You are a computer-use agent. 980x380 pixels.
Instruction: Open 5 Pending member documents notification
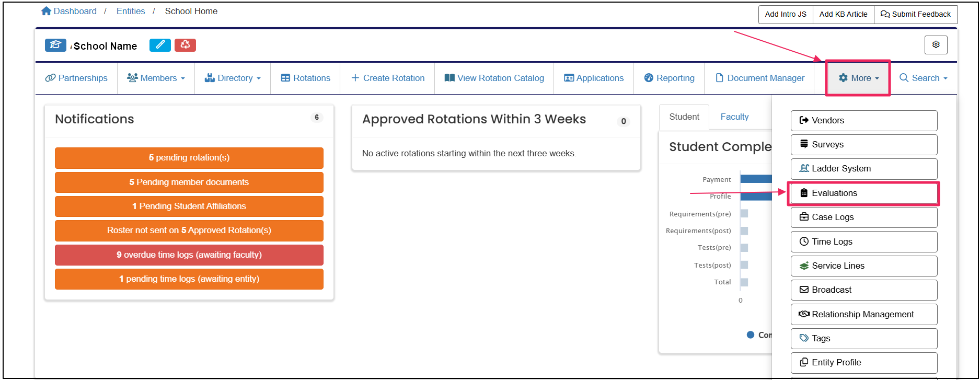189,182
